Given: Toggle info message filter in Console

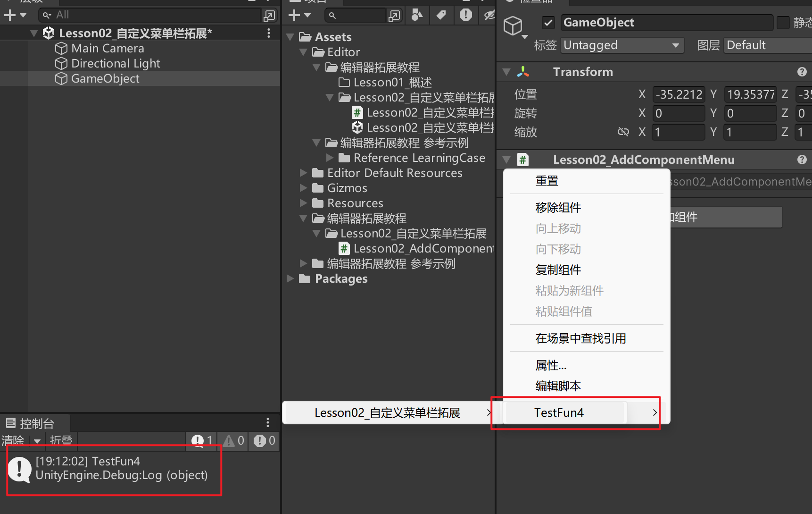Looking at the screenshot, I should [x=202, y=441].
